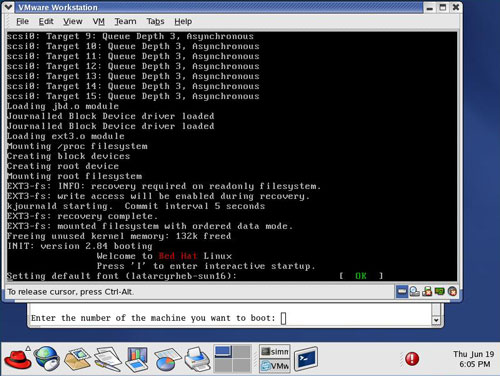
Task: Open the Edit menu
Action: 46,21
